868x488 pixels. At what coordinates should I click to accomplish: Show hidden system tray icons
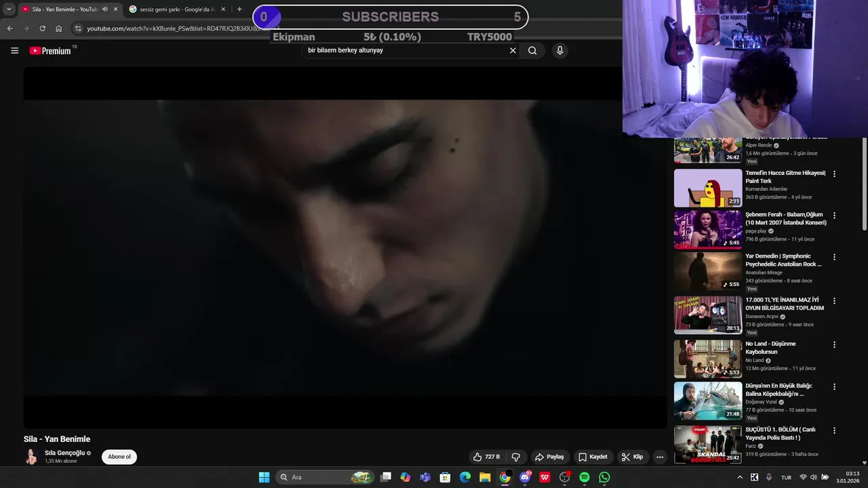(x=740, y=477)
